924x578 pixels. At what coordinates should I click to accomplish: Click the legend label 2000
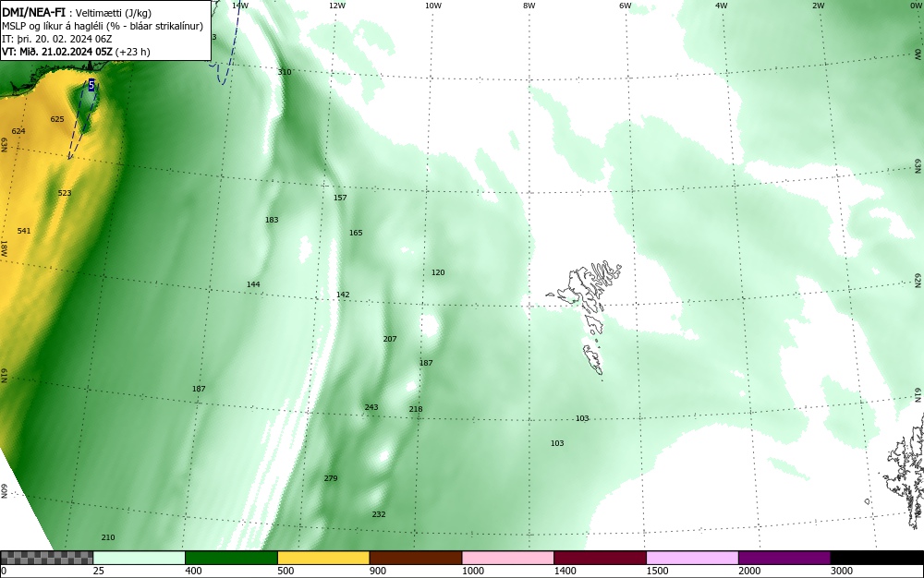[x=749, y=571]
